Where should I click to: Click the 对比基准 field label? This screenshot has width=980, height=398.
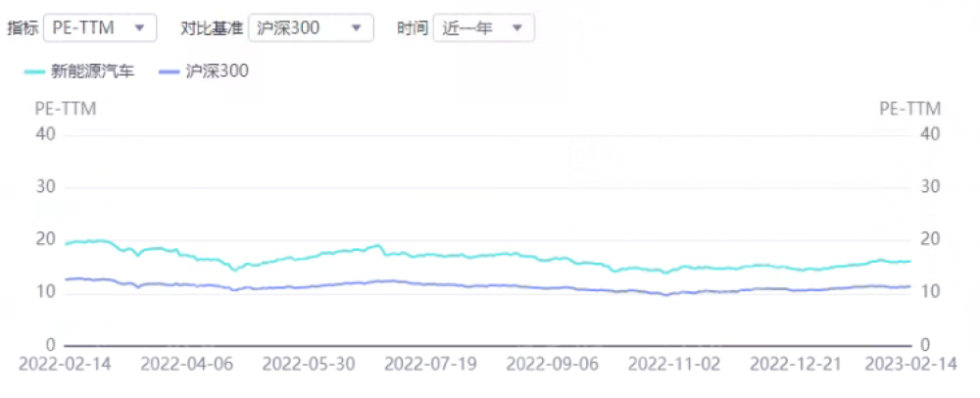tap(212, 27)
